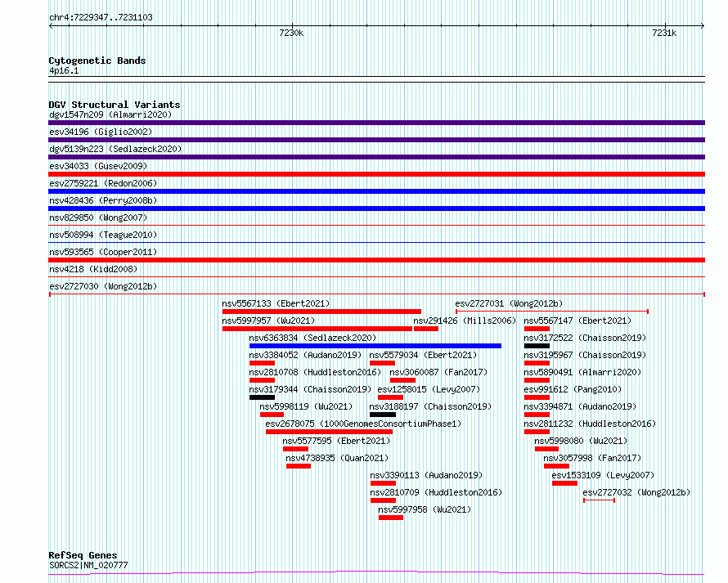Select nsv5579034 (Ebert2021) label
Screen dimensions: 728x583
(x=423, y=355)
